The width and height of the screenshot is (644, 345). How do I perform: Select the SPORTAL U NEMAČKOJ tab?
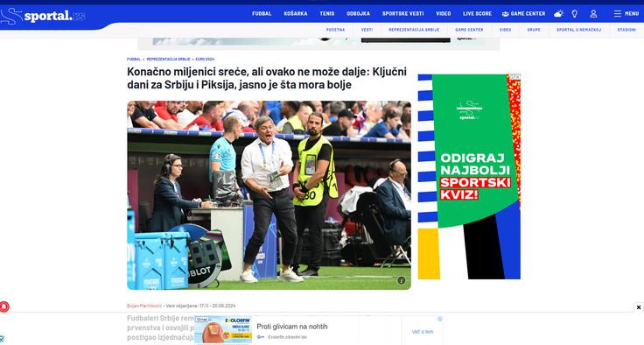tap(578, 30)
